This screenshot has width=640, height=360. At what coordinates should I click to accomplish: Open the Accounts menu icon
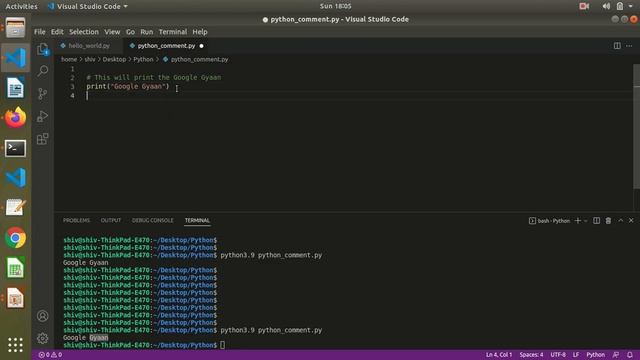[x=43, y=316]
